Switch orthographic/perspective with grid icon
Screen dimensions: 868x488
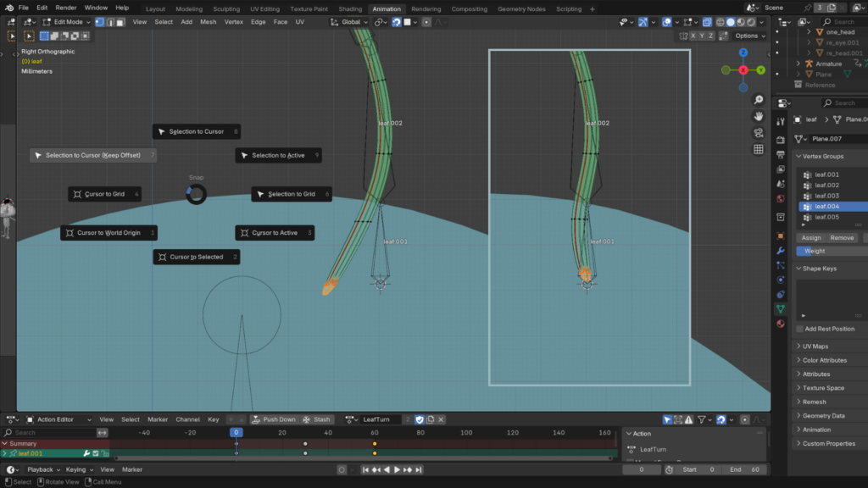pyautogui.click(x=759, y=149)
